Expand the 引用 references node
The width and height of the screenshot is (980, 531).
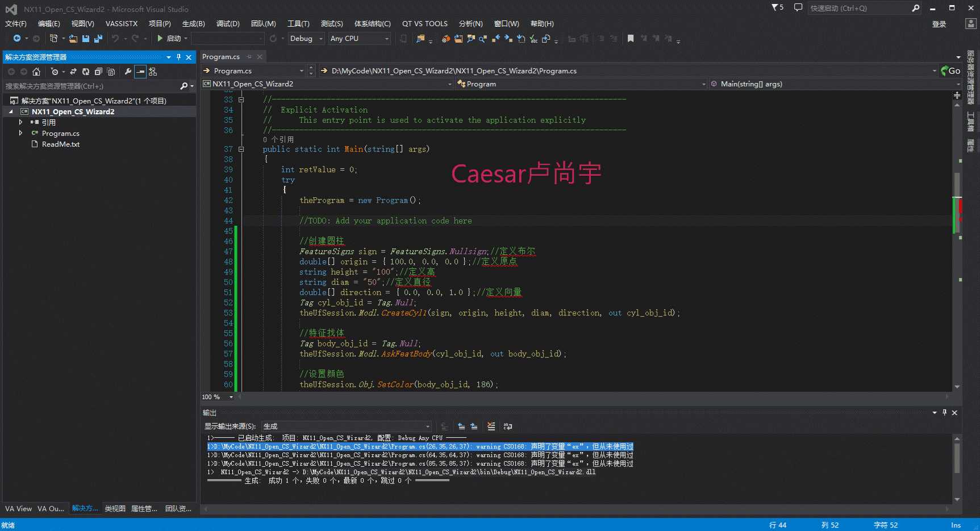21,122
